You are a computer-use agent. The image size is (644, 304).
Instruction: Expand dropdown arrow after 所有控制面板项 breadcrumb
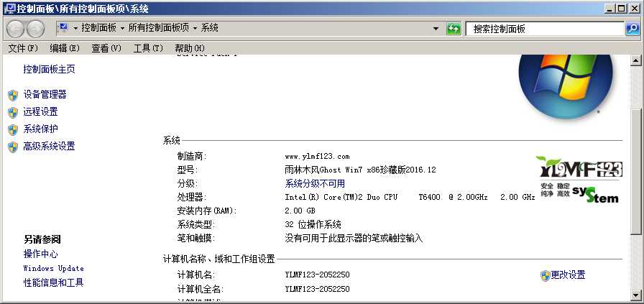point(195,28)
